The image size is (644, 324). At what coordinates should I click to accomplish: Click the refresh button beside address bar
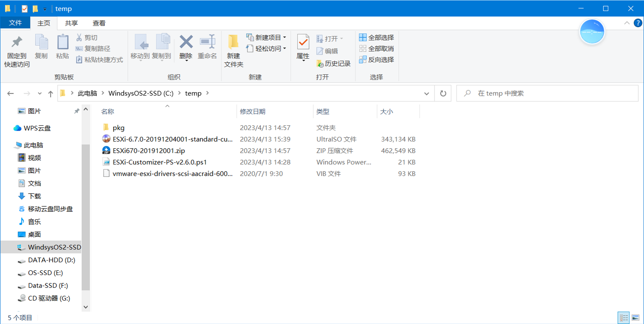click(443, 94)
